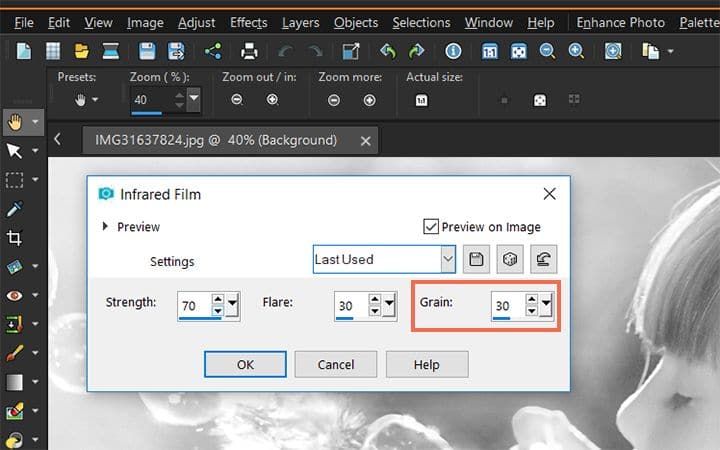Click the Paste clipboard icon
Image resolution: width=720 pixels, height=450 pixels.
pyautogui.click(x=650, y=51)
